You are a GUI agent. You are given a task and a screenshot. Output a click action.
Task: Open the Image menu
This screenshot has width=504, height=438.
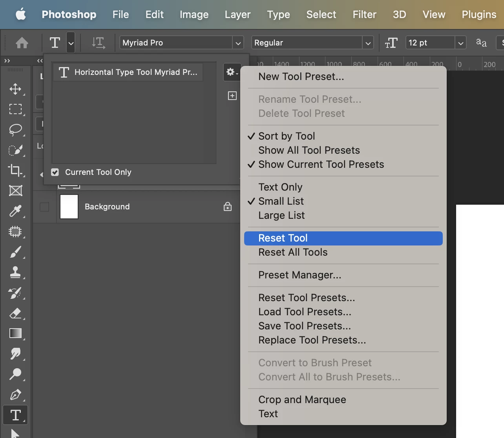[194, 15]
